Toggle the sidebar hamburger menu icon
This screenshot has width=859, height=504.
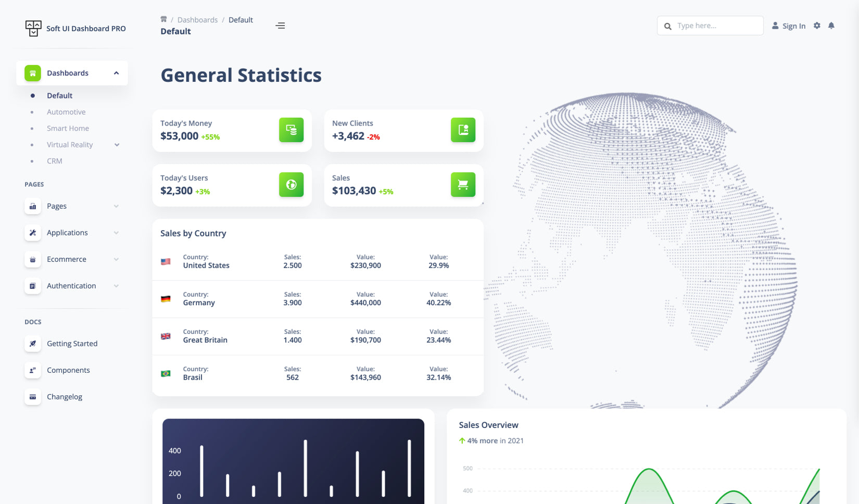pos(280,26)
